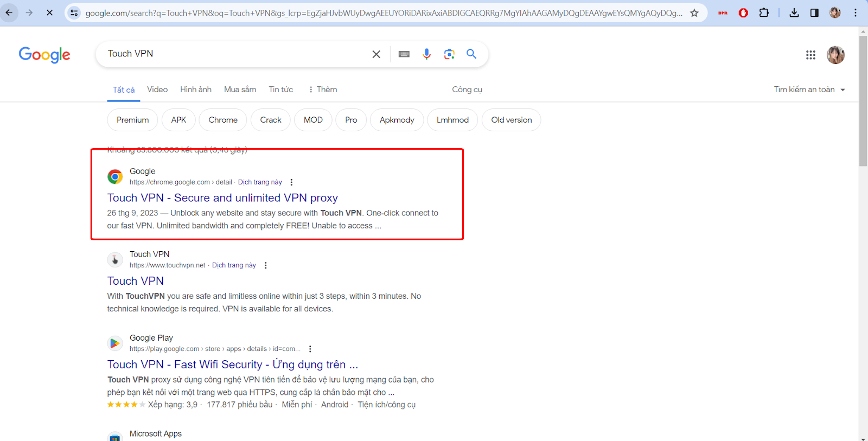This screenshot has width=868, height=441.
Task: Select the Tất cả tab
Action: coord(124,90)
